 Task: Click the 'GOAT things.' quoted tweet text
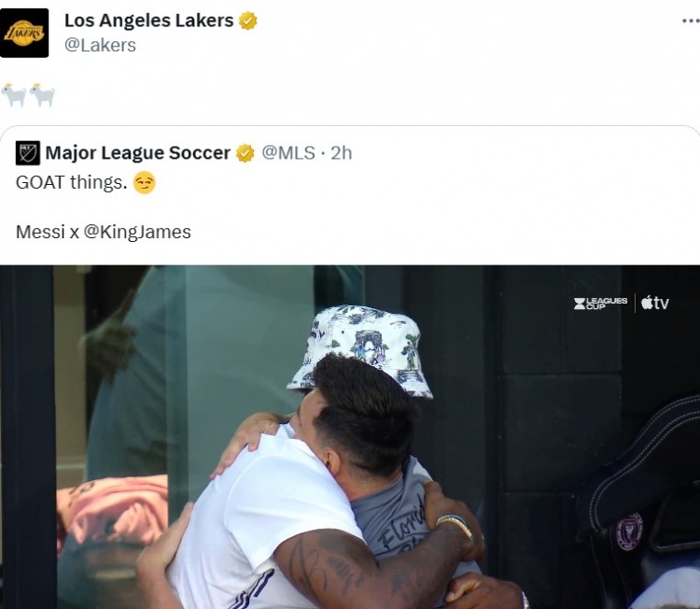tap(72, 182)
